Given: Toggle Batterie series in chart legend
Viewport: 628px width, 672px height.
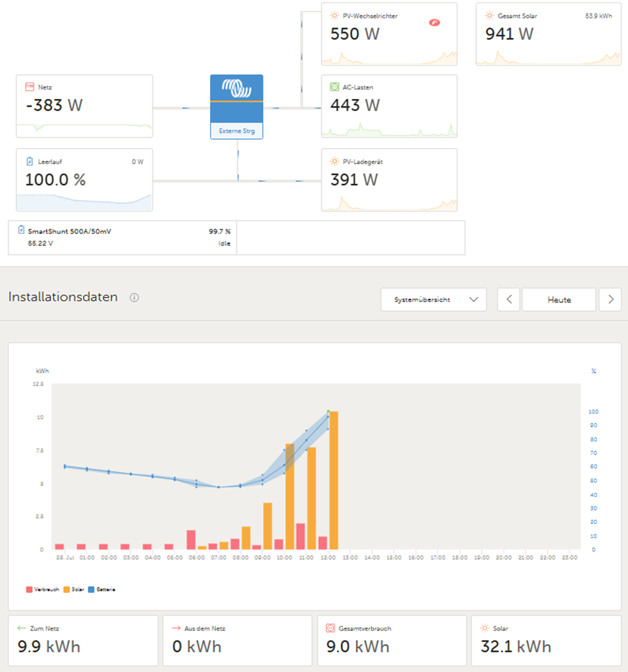Looking at the screenshot, I should pos(102,590).
